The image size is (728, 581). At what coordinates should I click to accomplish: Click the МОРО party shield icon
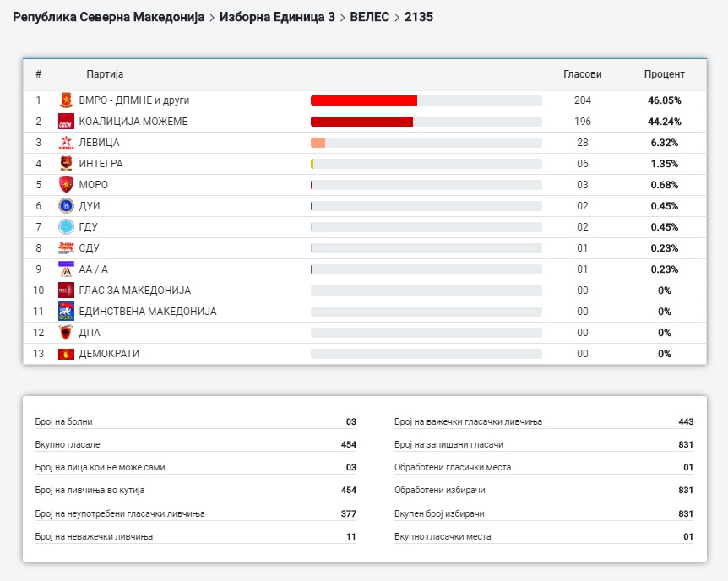[x=66, y=185]
